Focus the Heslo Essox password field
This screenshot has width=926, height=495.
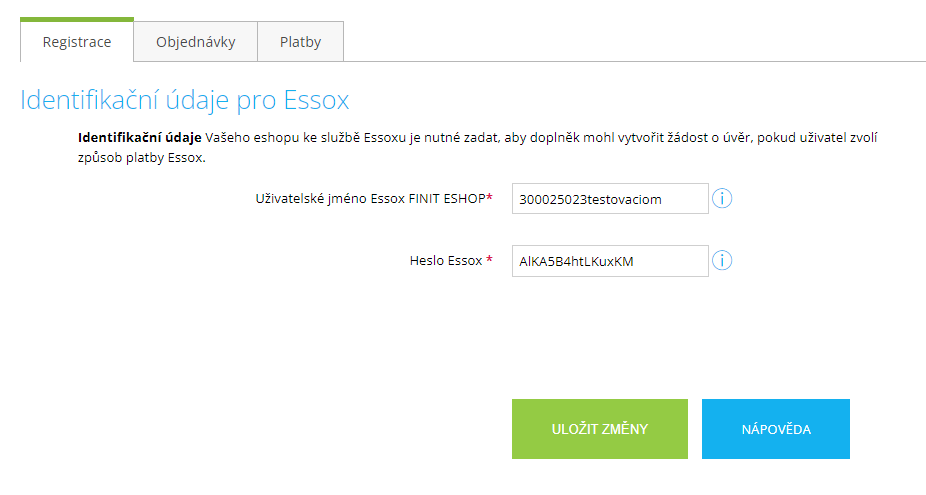(x=610, y=260)
